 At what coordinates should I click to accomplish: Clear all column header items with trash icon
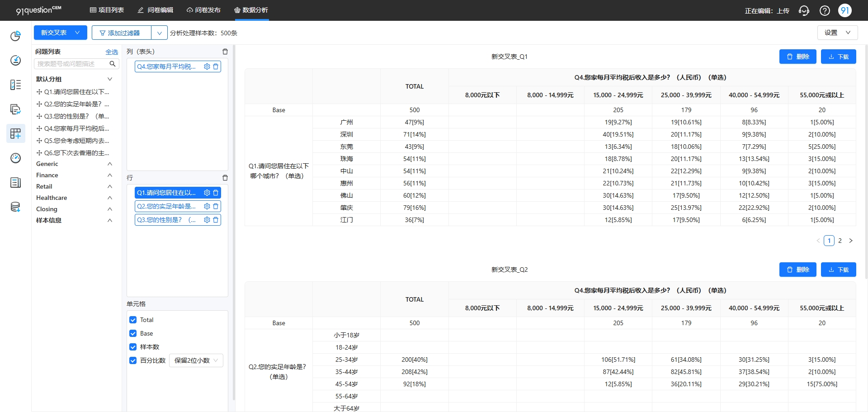[225, 52]
